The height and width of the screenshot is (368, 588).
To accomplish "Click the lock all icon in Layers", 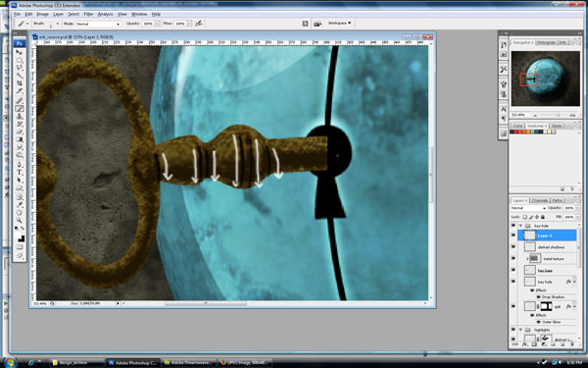I will (x=543, y=217).
